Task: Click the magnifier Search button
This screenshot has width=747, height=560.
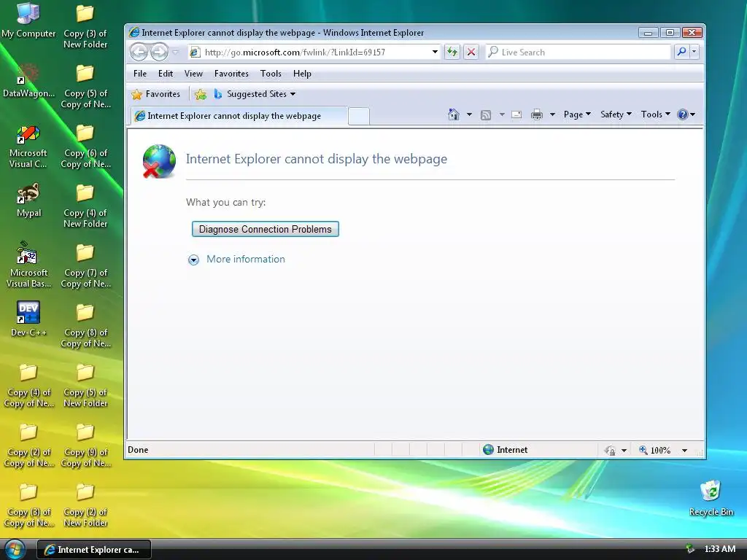Action: coord(682,52)
